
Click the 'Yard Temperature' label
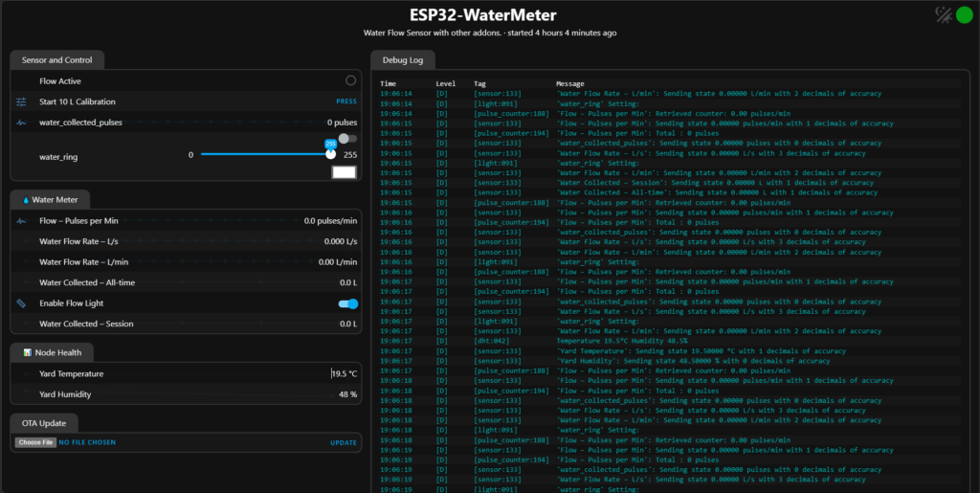pyautogui.click(x=71, y=373)
